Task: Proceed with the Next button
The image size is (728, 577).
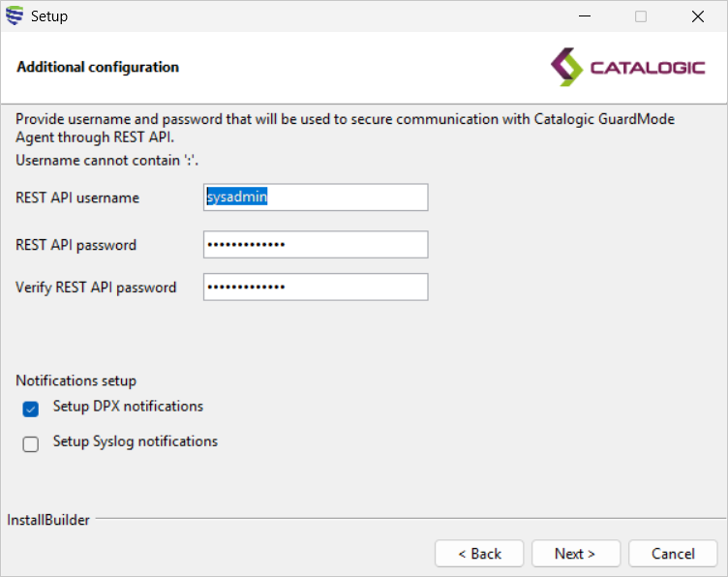Action: tap(575, 554)
